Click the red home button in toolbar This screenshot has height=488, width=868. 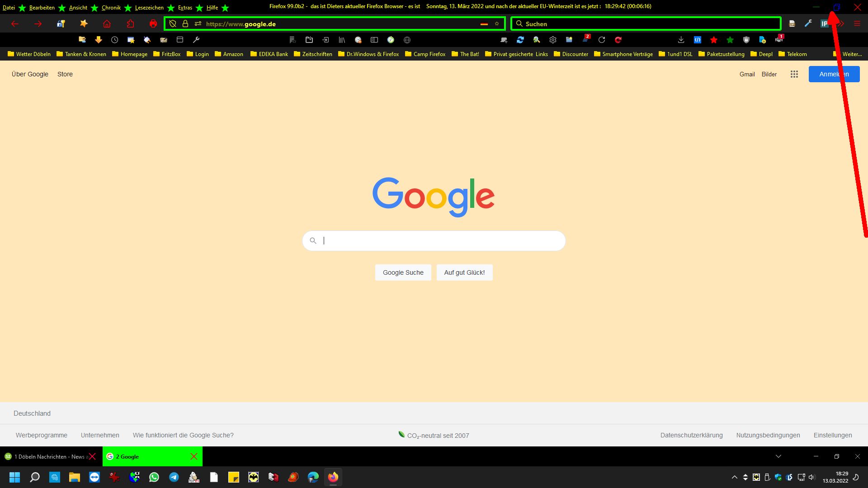click(x=107, y=24)
